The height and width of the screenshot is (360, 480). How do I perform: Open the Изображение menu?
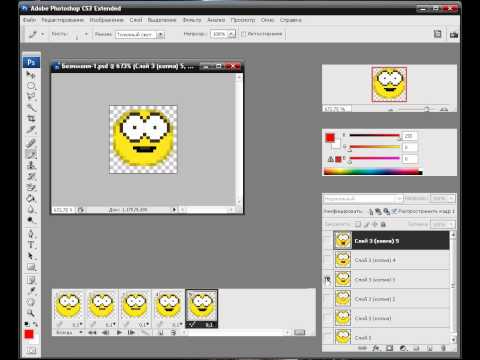tap(107, 20)
